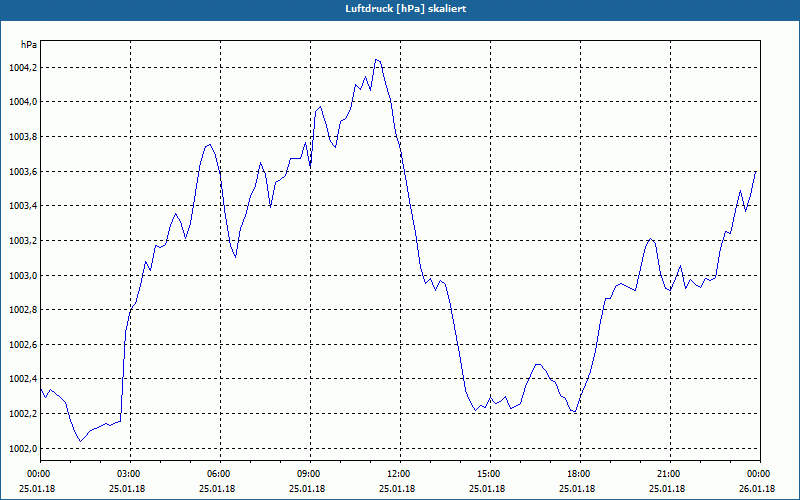Click the 1003,4 y-axis label
The image size is (800, 500).
pyautogui.click(x=23, y=206)
